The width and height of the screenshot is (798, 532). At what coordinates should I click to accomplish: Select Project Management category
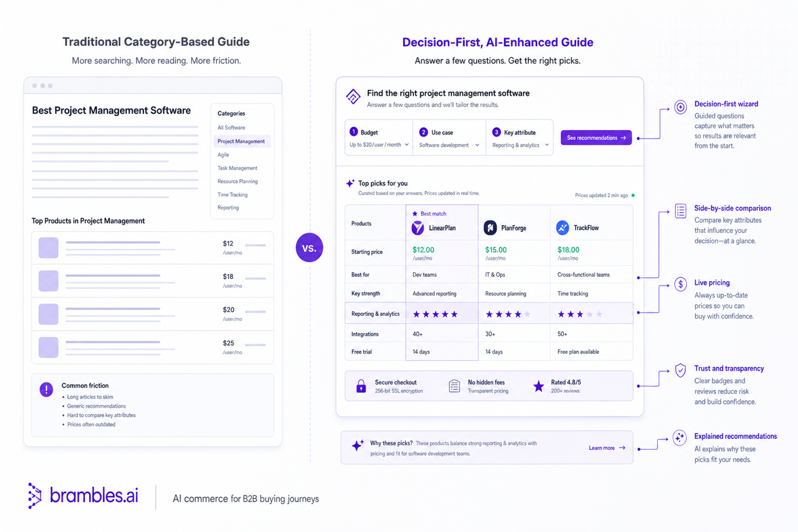(242, 142)
